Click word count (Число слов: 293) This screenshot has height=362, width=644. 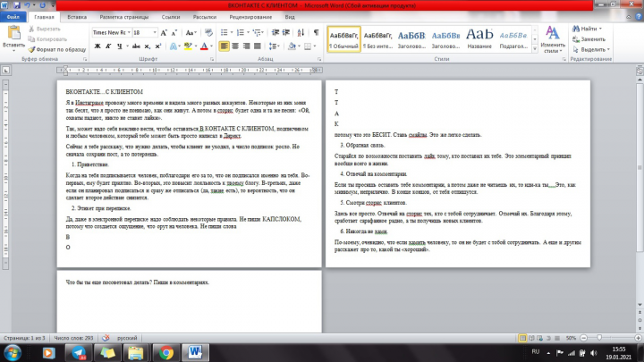pyautogui.click(x=73, y=338)
